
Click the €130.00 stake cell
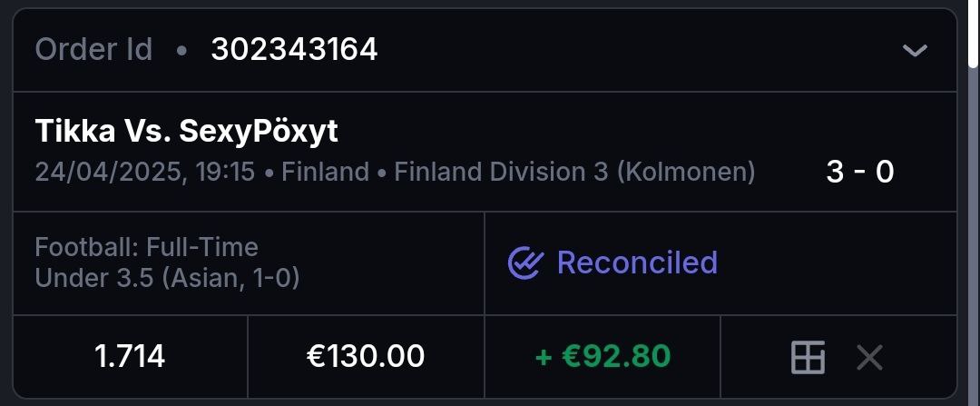click(x=366, y=357)
